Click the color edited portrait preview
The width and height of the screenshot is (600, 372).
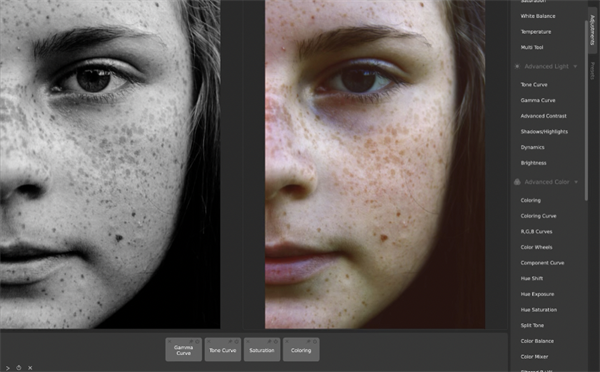pos(375,164)
